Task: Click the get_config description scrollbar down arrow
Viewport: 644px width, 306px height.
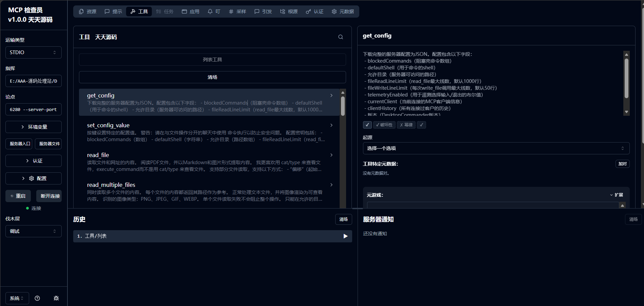Action: click(626, 112)
